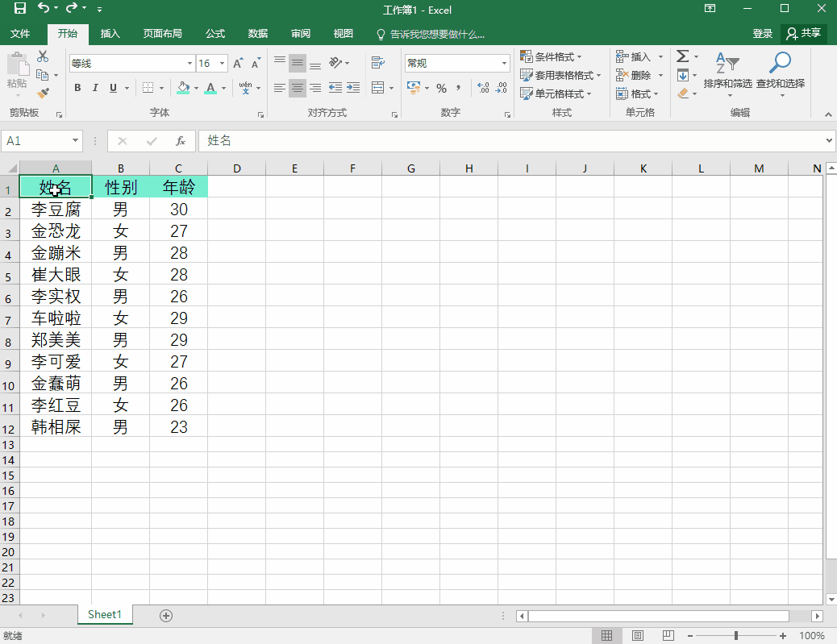The image size is (837, 644).
Task: Click the 登录 sign-in link
Action: pos(762,34)
